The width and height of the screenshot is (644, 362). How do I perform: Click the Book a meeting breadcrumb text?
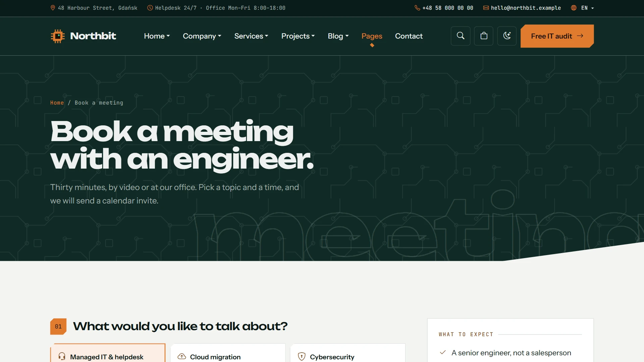(x=99, y=103)
